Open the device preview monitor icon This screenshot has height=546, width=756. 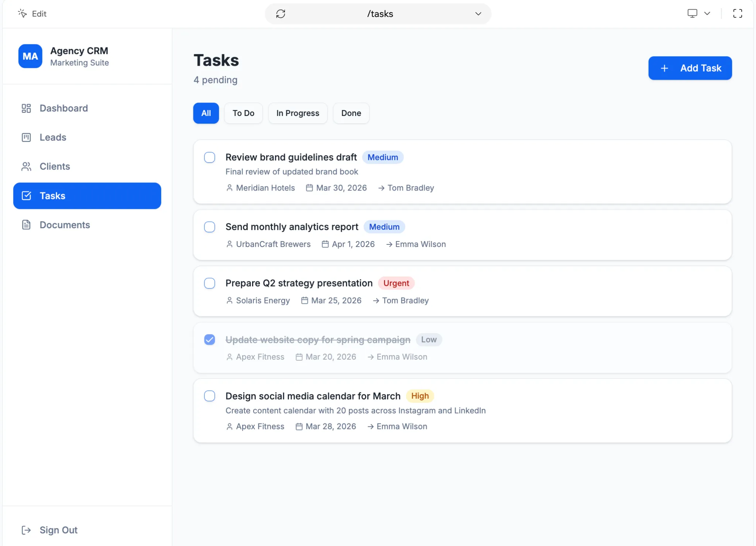click(693, 13)
